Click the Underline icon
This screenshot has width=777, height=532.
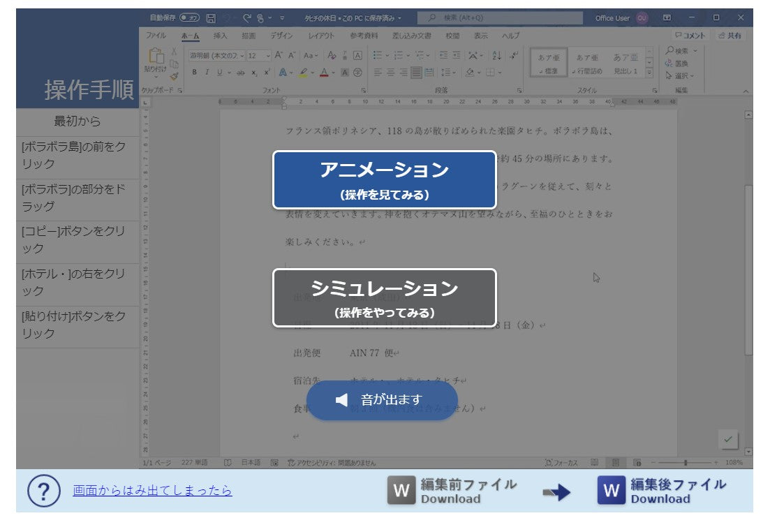click(220, 72)
